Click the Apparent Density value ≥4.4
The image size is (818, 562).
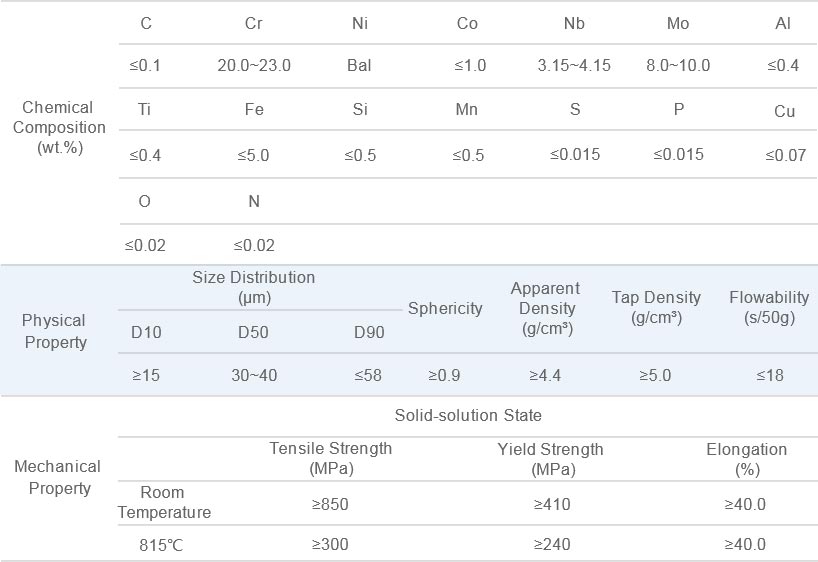point(545,376)
